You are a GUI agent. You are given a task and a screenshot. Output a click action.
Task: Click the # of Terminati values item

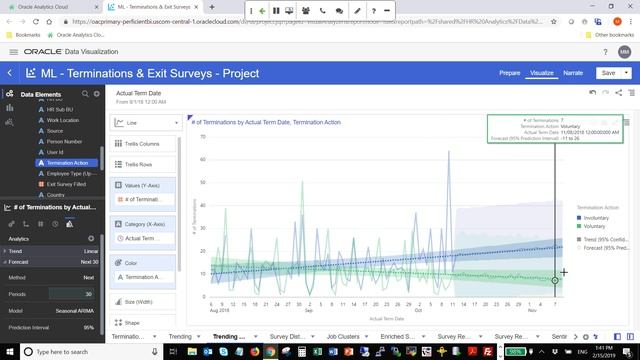tap(143, 200)
